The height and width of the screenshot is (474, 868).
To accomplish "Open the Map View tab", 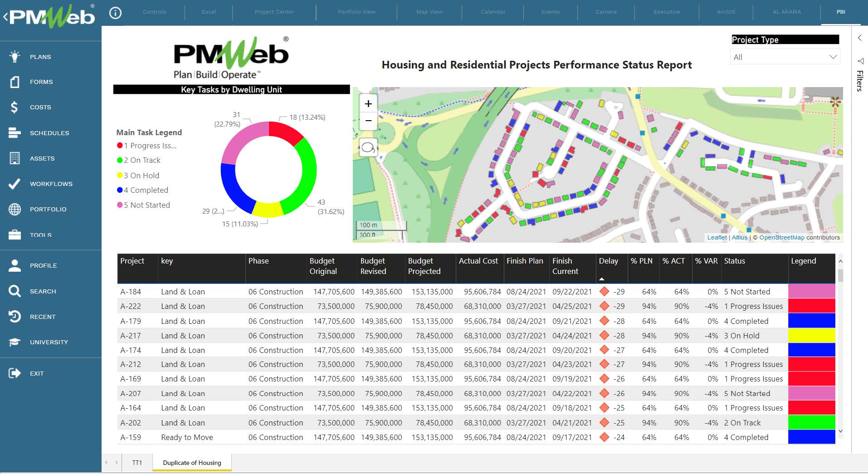I will (x=429, y=12).
